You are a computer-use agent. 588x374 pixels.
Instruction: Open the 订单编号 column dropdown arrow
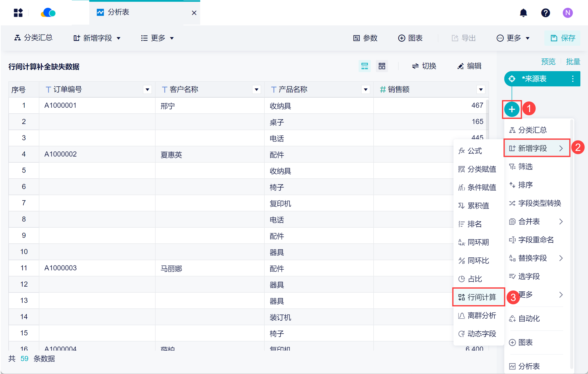point(147,89)
